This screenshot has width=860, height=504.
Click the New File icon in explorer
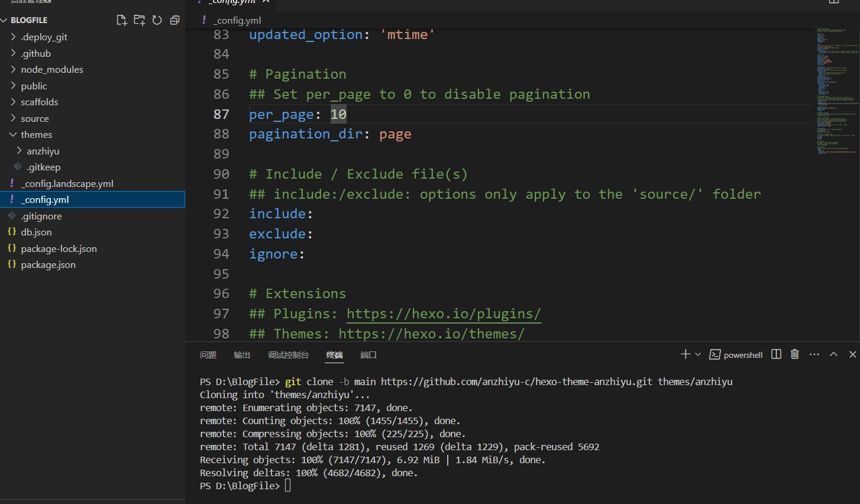click(x=122, y=20)
